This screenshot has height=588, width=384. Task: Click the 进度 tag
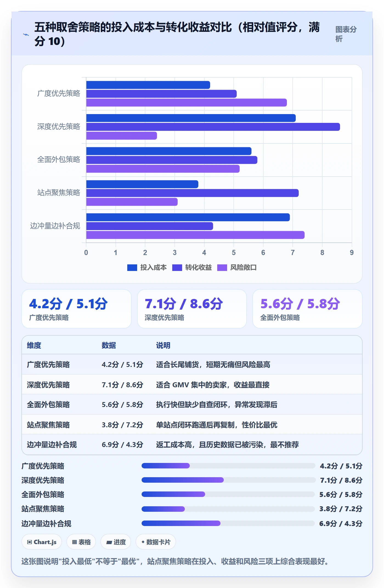point(116,542)
